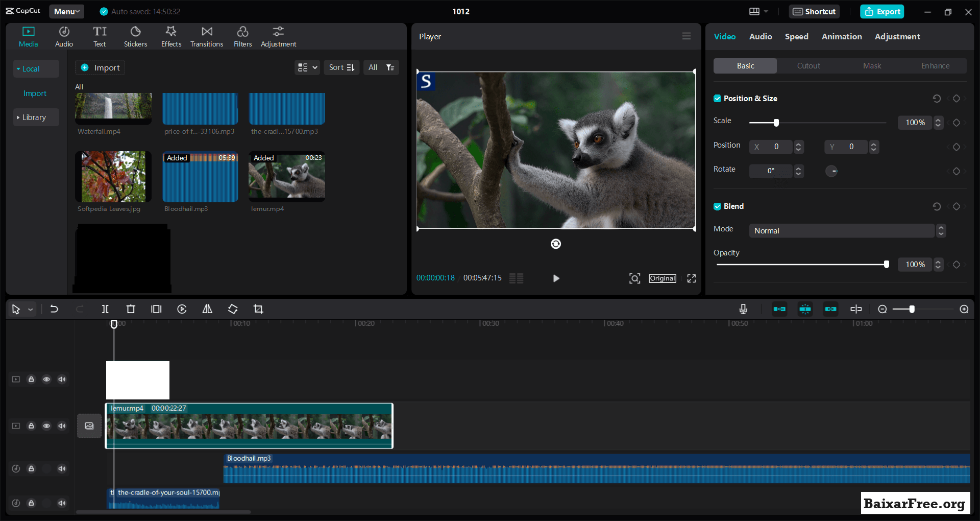Click the Reverse clip icon
The width and height of the screenshot is (980, 521).
click(182, 309)
